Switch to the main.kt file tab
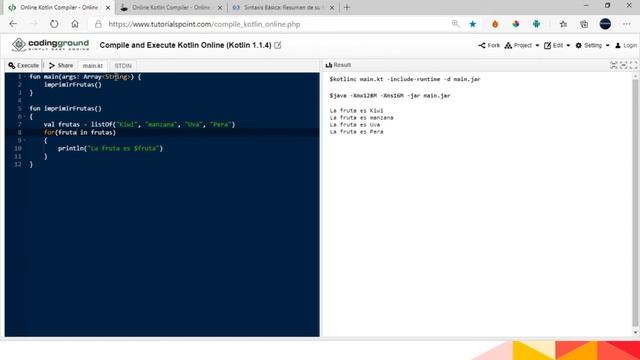Screen dimensions: 640x360 [93, 65]
